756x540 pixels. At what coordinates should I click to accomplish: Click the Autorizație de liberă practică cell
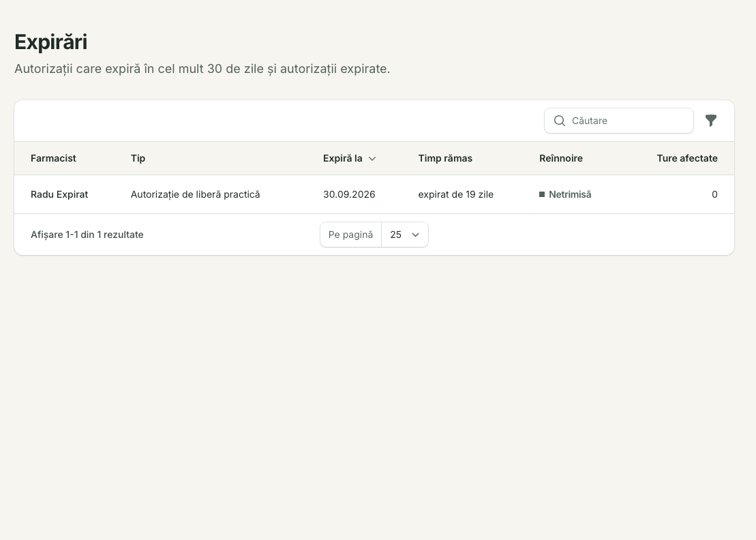click(195, 194)
